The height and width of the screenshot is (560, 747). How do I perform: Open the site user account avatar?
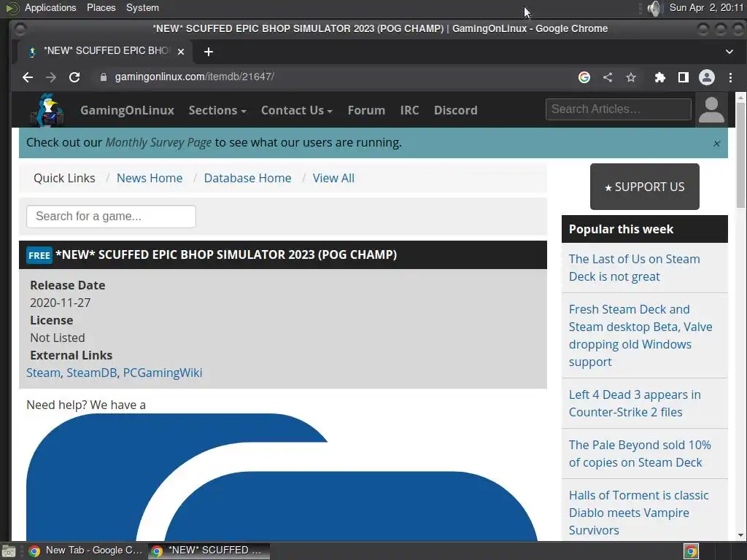[x=711, y=110]
